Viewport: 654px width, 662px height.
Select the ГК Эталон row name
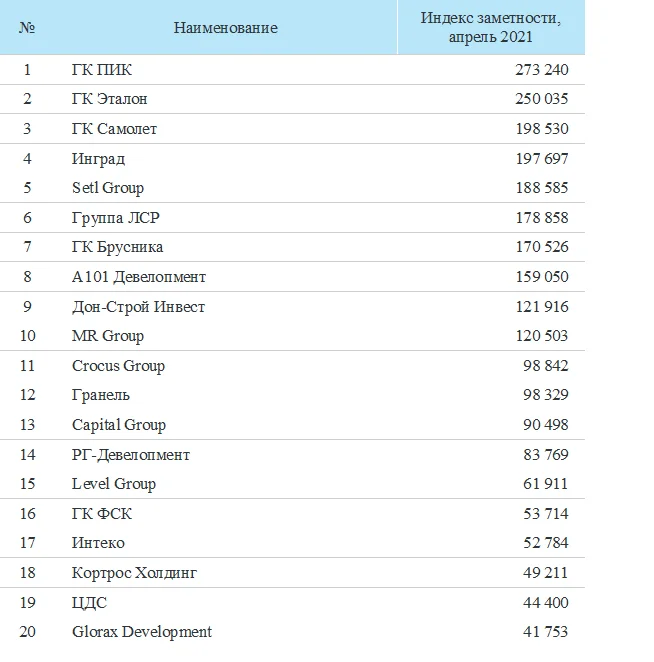click(110, 99)
